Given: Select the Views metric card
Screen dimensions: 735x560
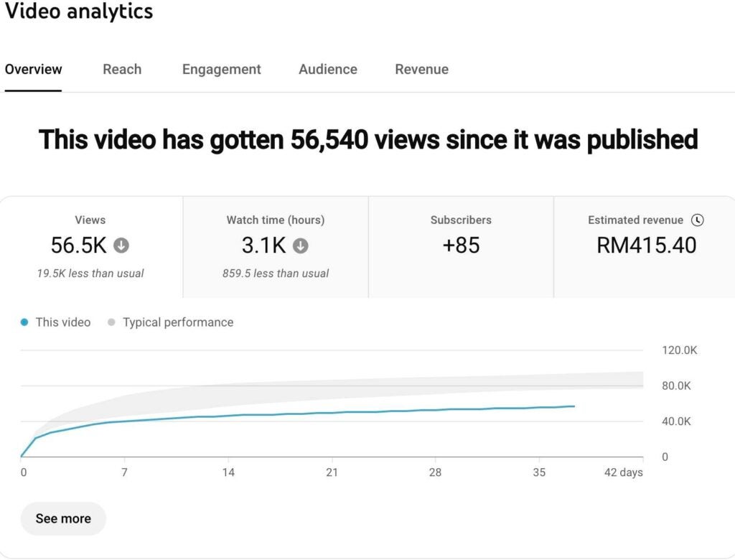Looking at the screenshot, I should click(90, 246).
